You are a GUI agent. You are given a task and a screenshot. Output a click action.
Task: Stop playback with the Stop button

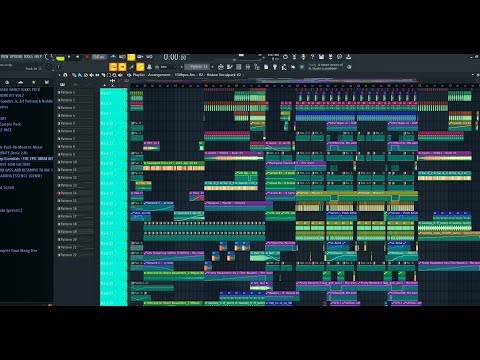78,57
